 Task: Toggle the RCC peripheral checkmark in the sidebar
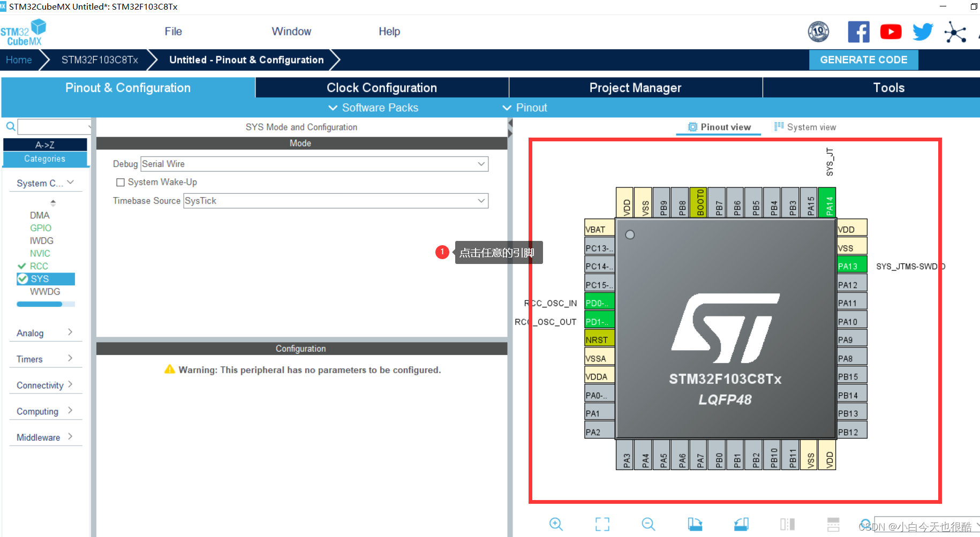tap(22, 266)
